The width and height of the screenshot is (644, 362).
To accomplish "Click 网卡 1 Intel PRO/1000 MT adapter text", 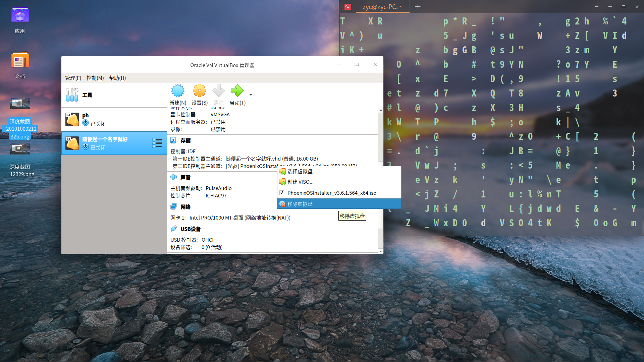I will 230,218.
